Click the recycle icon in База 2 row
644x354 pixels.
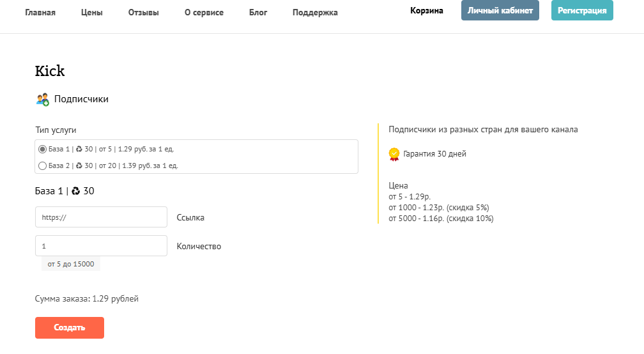79,166
